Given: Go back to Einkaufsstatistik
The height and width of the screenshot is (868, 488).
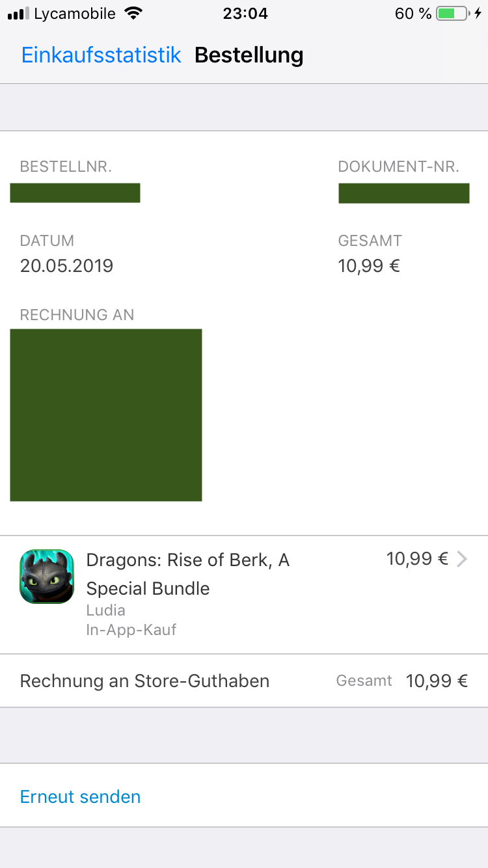Looking at the screenshot, I should 101,55.
